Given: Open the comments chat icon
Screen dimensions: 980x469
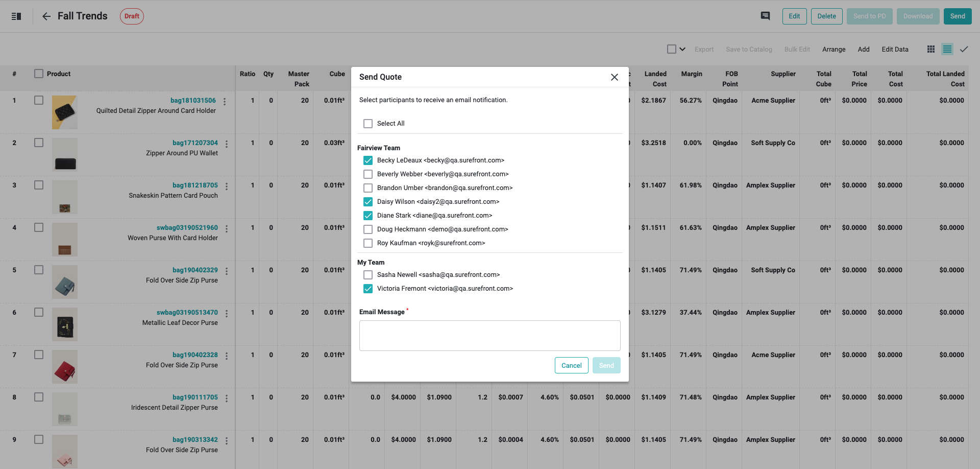Looking at the screenshot, I should coord(765,16).
